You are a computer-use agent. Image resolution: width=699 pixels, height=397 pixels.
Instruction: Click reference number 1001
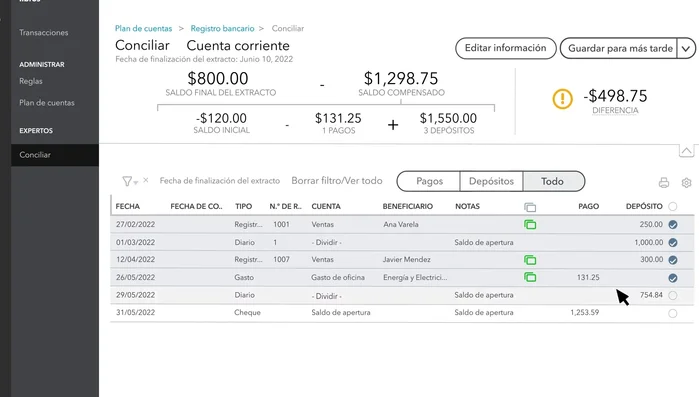pos(281,225)
